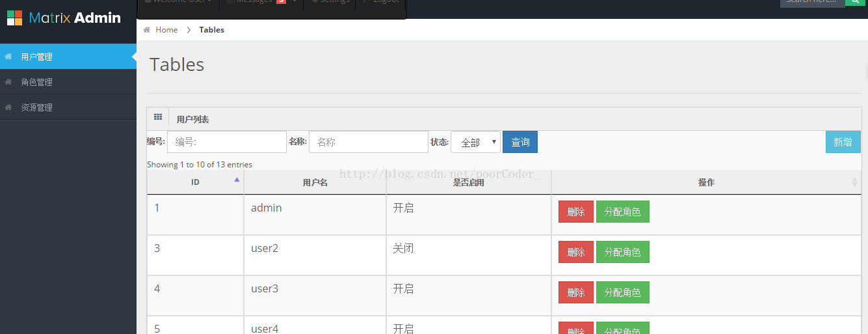The image size is (868, 334).
Task: Click ID cell with value 3
Action: coord(195,255)
